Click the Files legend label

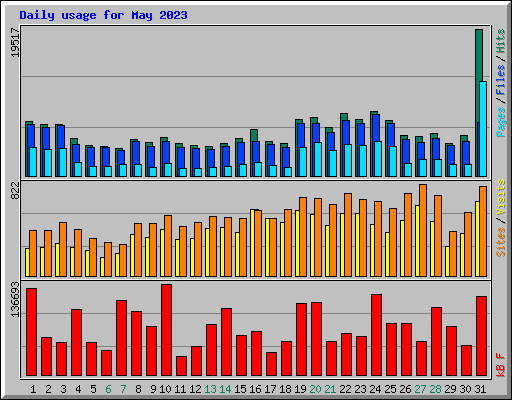[501, 80]
